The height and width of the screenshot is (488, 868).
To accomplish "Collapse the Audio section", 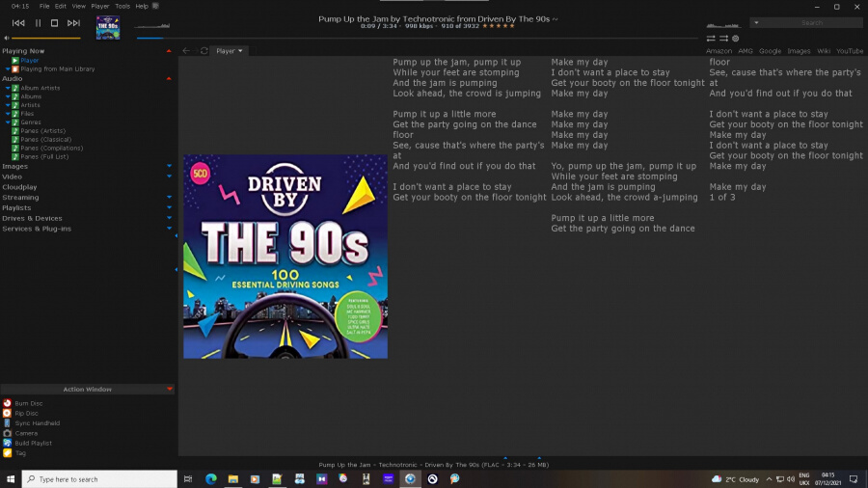I will pyautogui.click(x=169, y=78).
